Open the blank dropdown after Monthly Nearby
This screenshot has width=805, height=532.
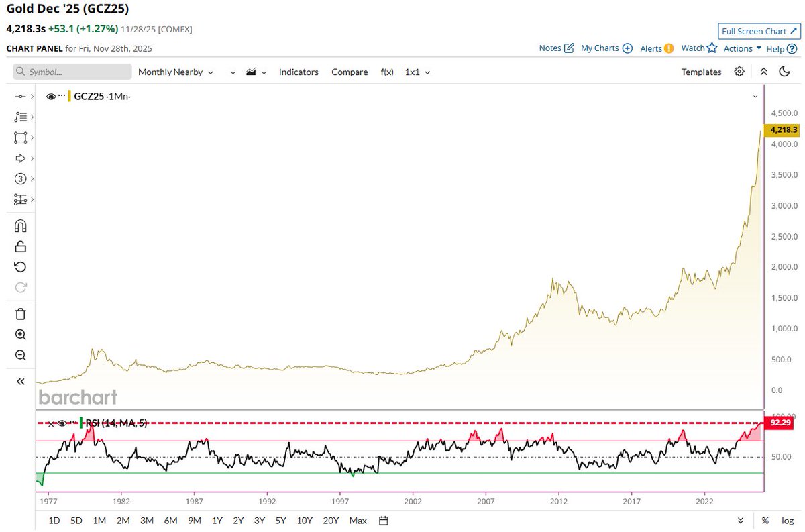233,72
